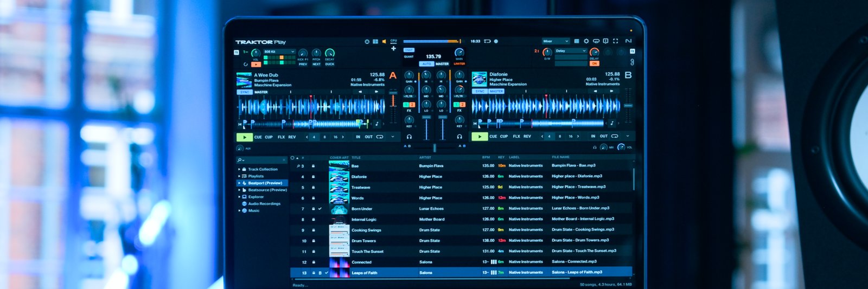
Task: Sort tracks by TITLE column header
Action: tap(356, 158)
